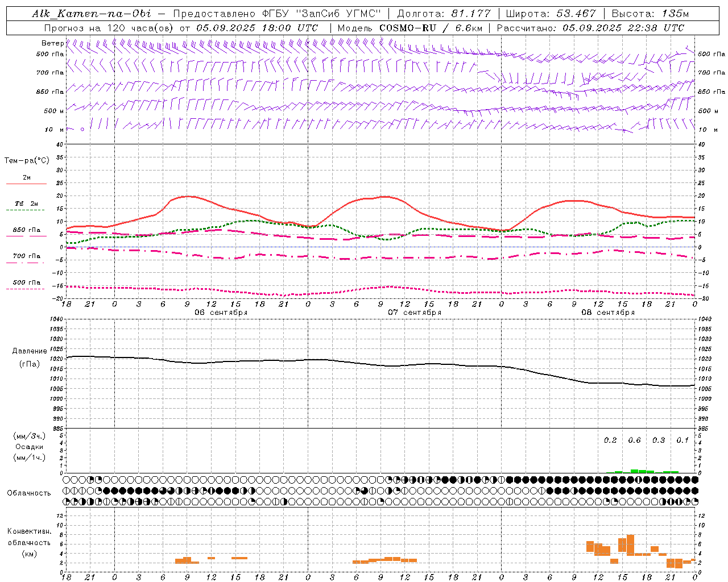Click the Конвективн. convective cloud label
This screenshot has height=582, width=728.
29,531
